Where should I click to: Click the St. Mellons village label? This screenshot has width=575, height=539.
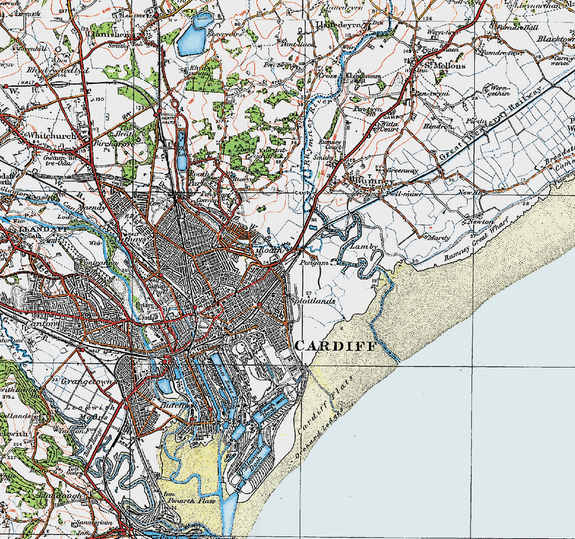445,66
